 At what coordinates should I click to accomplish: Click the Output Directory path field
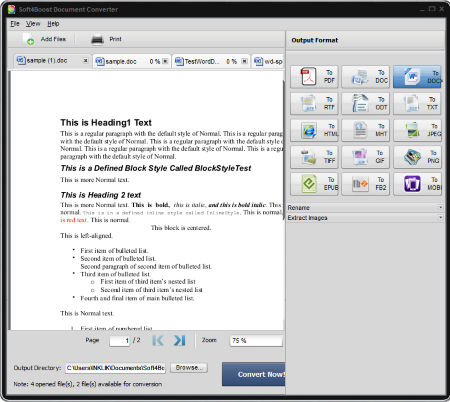pos(115,368)
